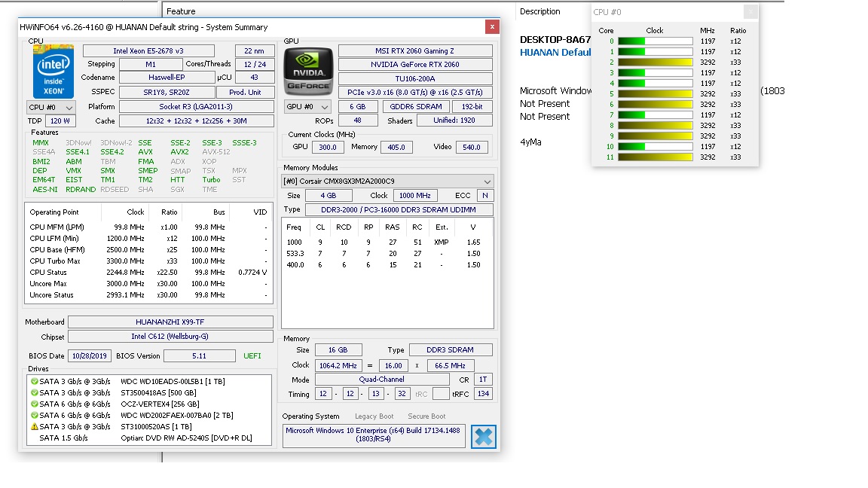The width and height of the screenshot is (868, 488).
Task: Click the 1064.2 MHz memory clock field
Action: [338, 366]
